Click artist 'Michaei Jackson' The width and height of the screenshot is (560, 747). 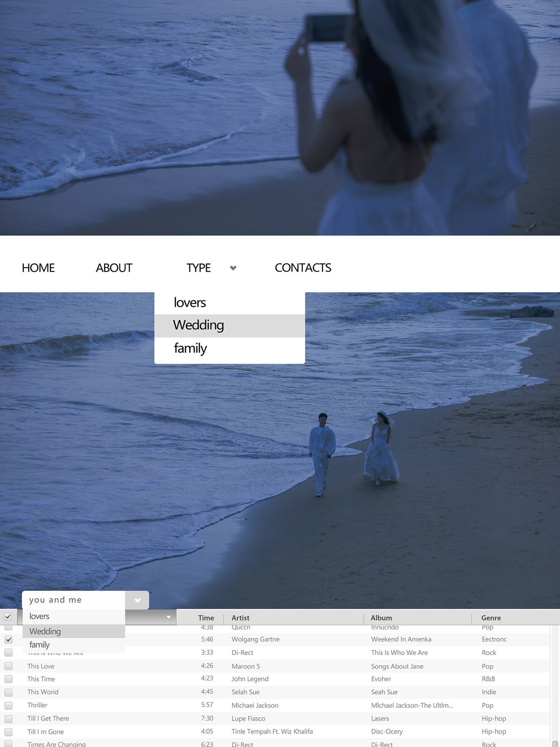pyautogui.click(x=255, y=705)
